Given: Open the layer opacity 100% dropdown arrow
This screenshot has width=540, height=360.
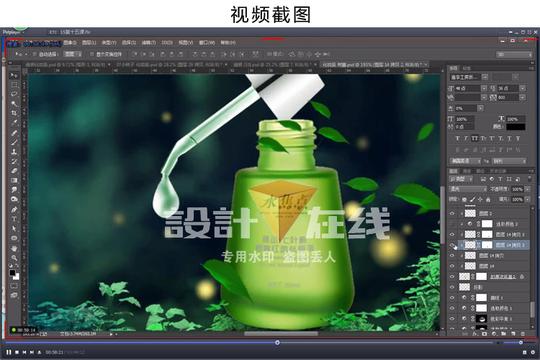Looking at the screenshot, I should 528,189.
